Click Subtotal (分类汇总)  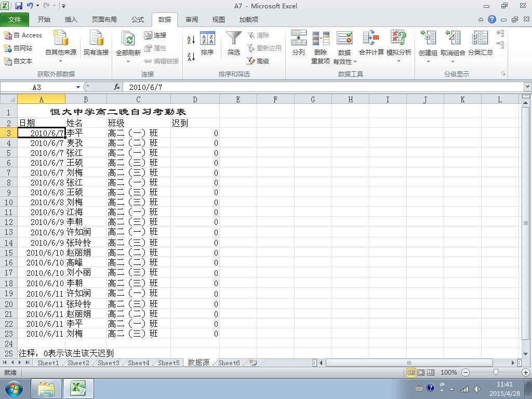[481, 43]
